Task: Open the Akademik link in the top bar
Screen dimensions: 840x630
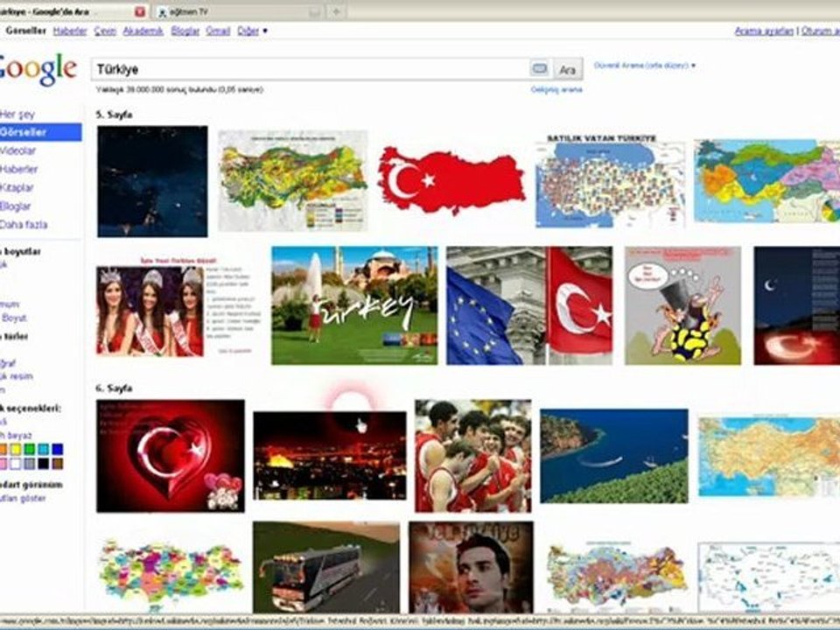Action: (143, 31)
